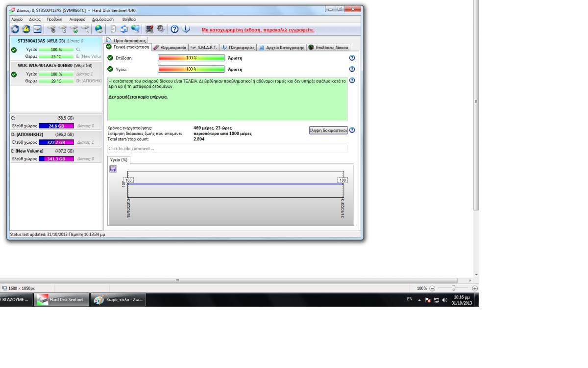
Task: Click the blue question mark toolbar icon
Action: [x=174, y=29]
